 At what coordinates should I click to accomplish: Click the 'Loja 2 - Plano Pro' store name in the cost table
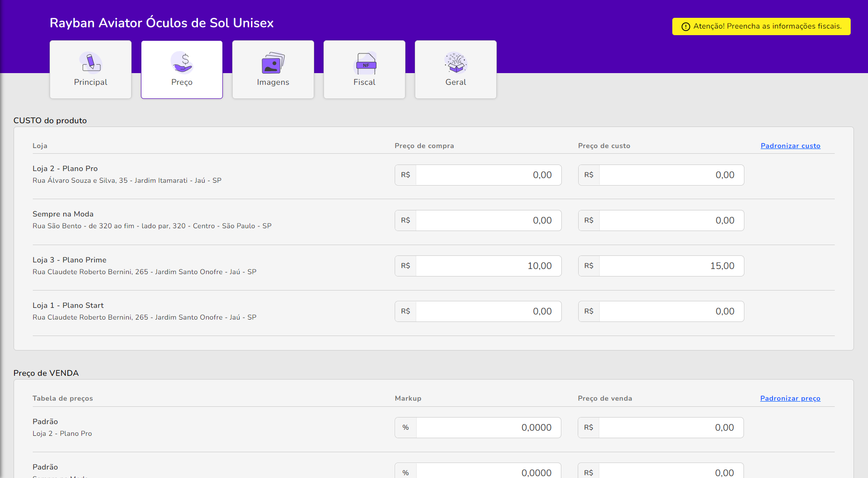point(65,168)
